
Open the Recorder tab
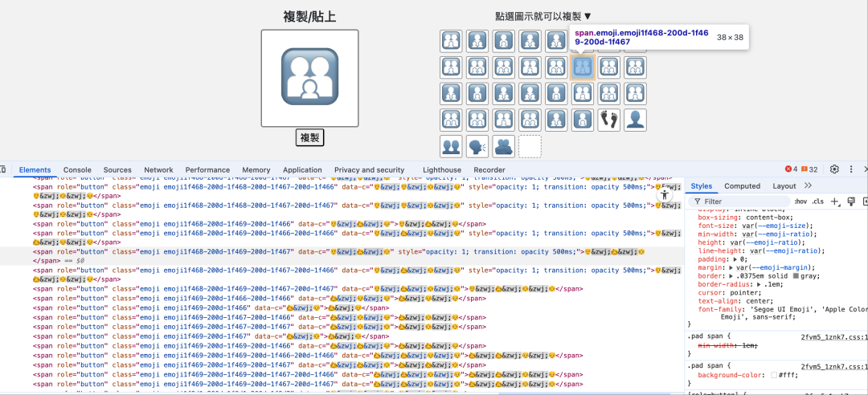click(489, 170)
